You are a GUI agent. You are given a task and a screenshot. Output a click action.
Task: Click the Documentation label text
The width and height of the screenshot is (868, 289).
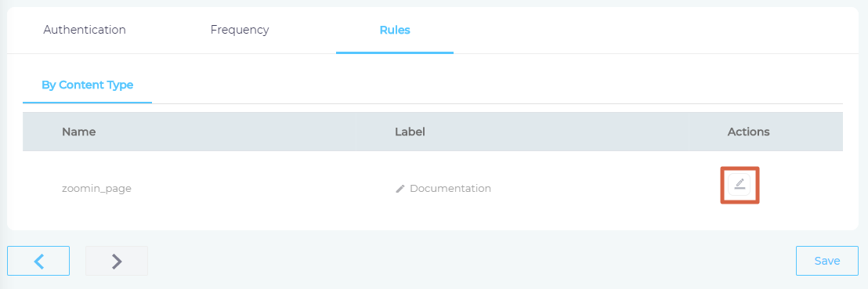coord(450,188)
